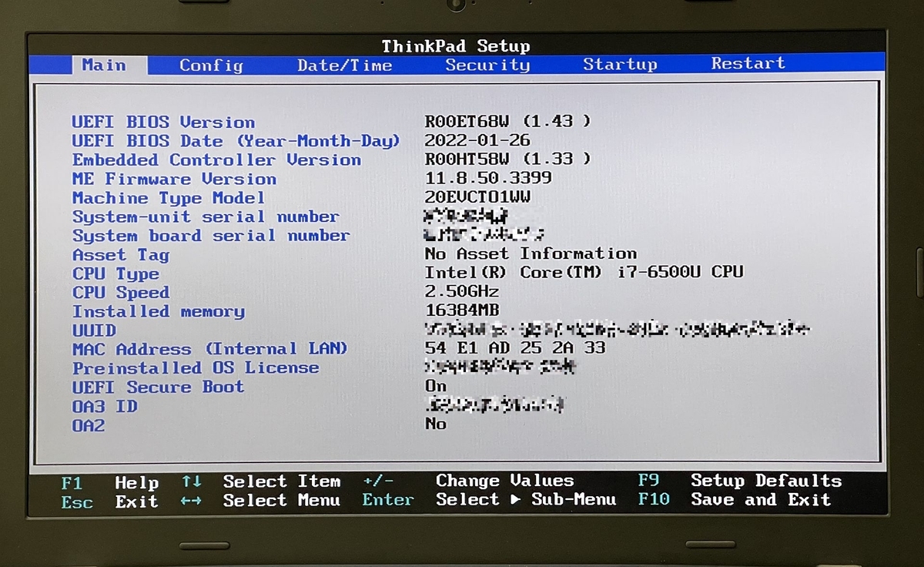Click ME Firmware Version label

(174, 179)
